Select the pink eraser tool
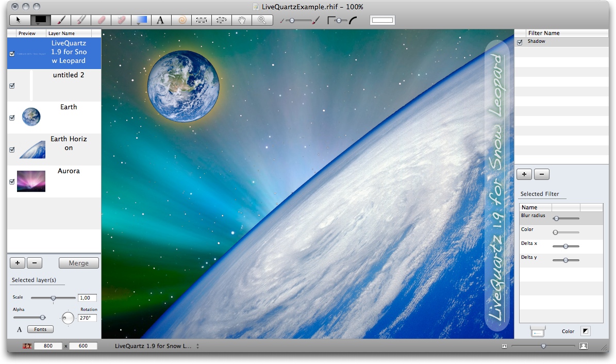This screenshot has width=616, height=364. [101, 20]
